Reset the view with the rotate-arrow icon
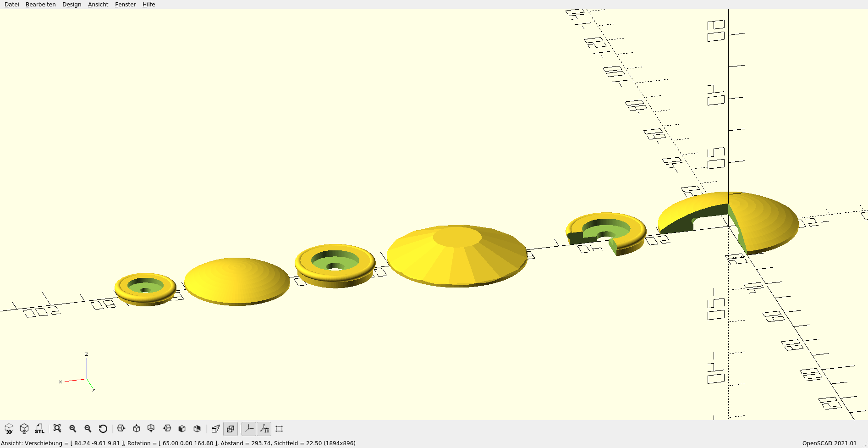Image resolution: width=868 pixels, height=448 pixels. point(103,429)
